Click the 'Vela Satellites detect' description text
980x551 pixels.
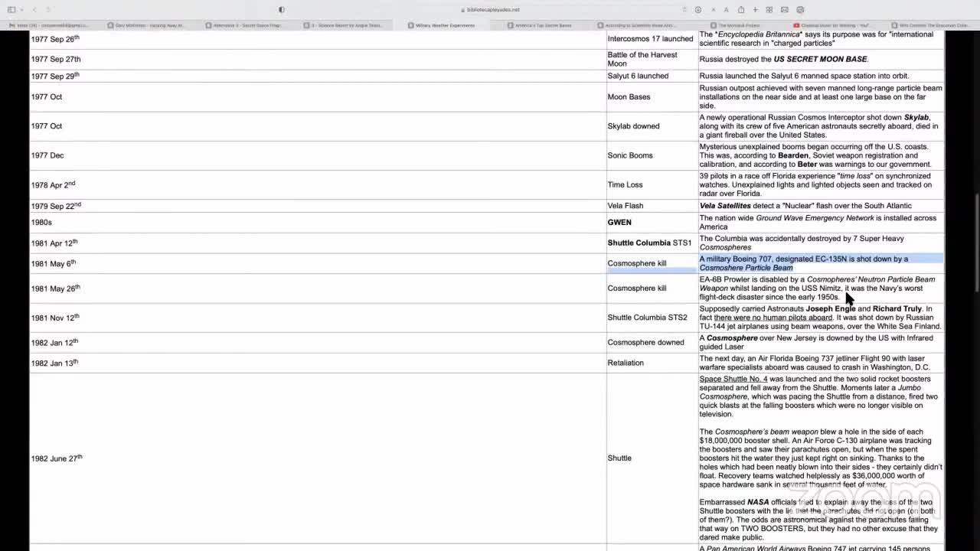coord(805,206)
